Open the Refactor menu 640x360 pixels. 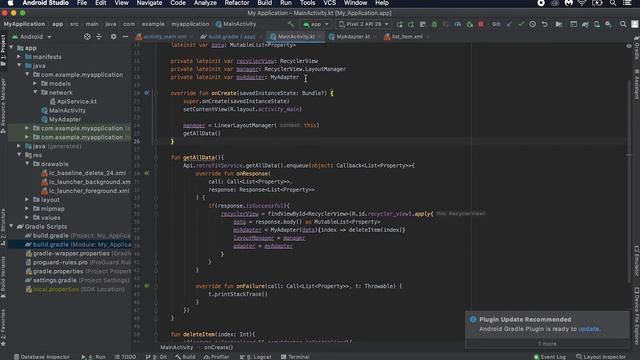pyautogui.click(x=237, y=3)
